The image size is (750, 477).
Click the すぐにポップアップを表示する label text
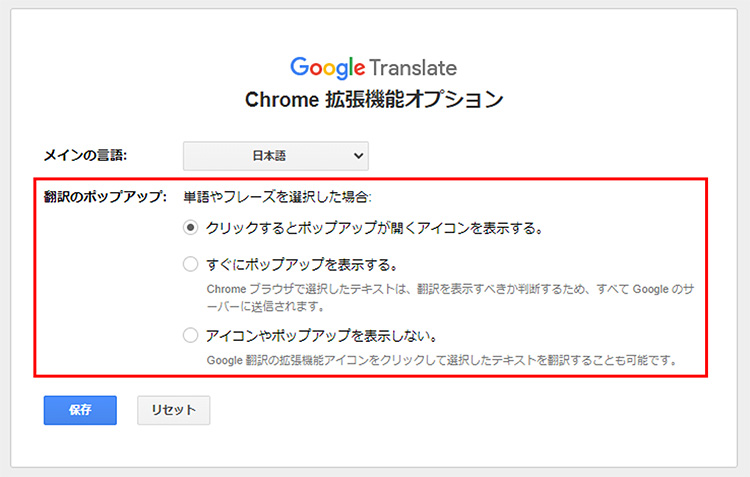(302, 265)
